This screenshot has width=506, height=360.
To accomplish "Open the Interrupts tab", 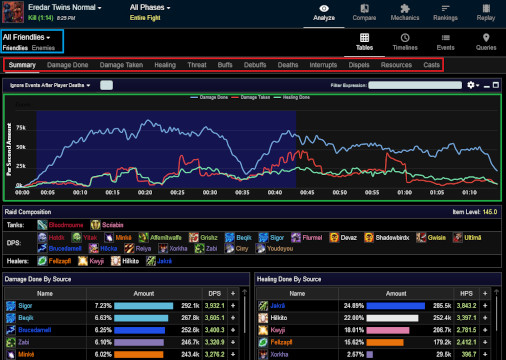I will pos(323,65).
